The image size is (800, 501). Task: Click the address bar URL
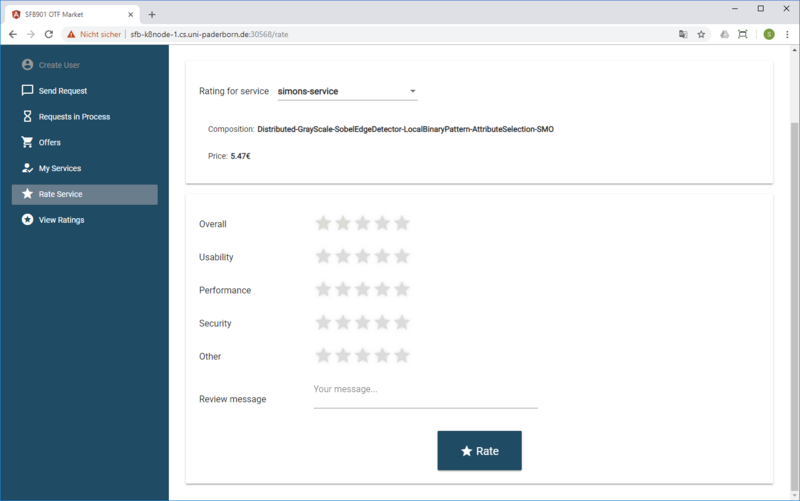[x=209, y=34]
